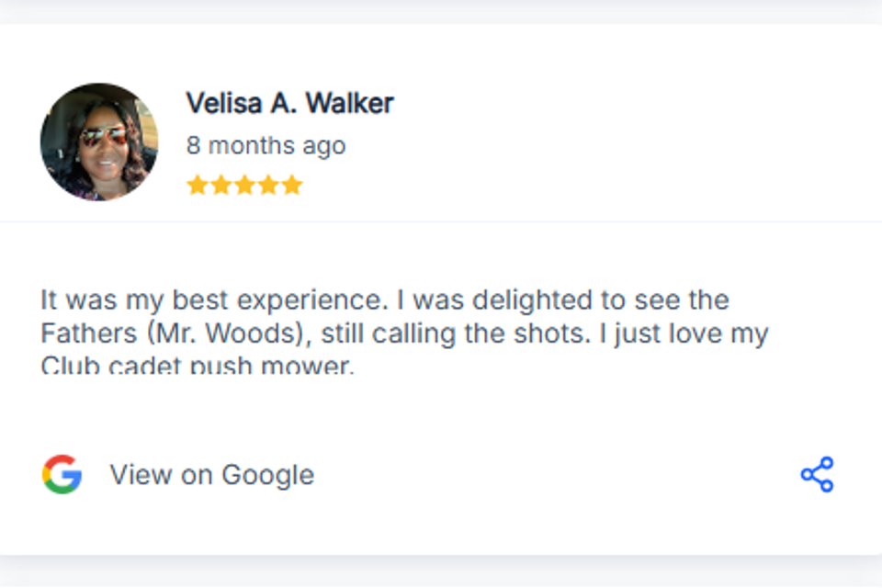Click the fourth gold star
The height and width of the screenshot is (588, 882).
(268, 184)
